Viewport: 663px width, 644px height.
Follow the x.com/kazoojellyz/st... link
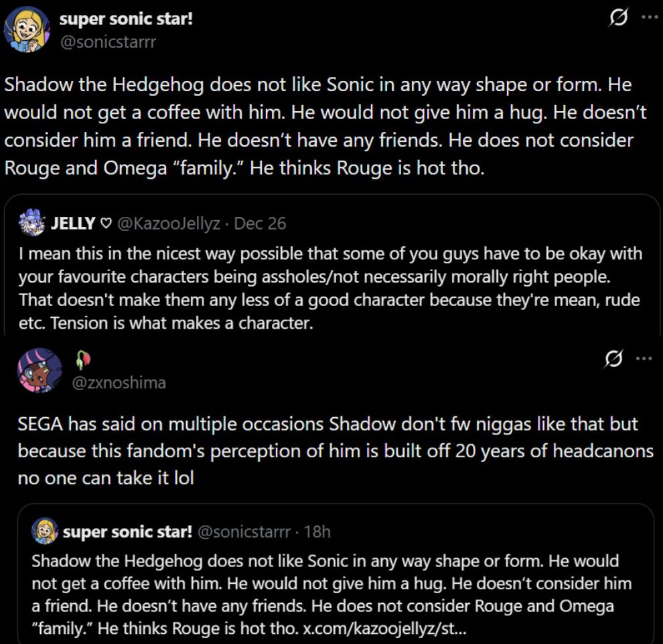385,629
